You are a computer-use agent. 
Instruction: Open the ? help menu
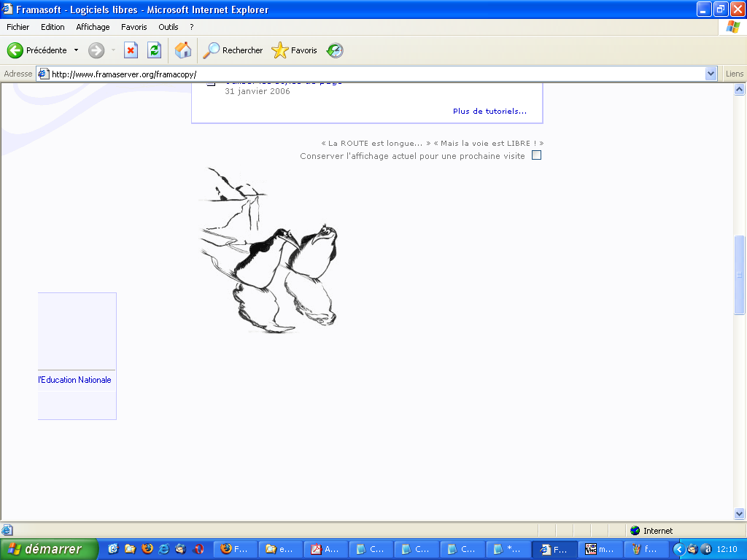(x=192, y=27)
